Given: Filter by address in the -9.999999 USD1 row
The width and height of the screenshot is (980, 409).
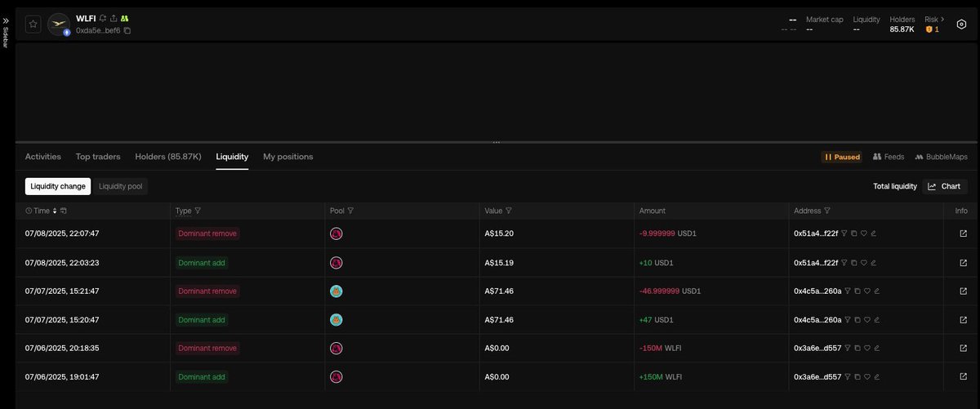Looking at the screenshot, I should click(x=844, y=233).
